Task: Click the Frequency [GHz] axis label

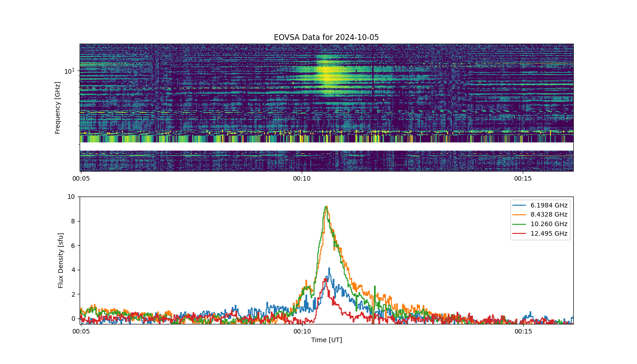Action: 58,108
